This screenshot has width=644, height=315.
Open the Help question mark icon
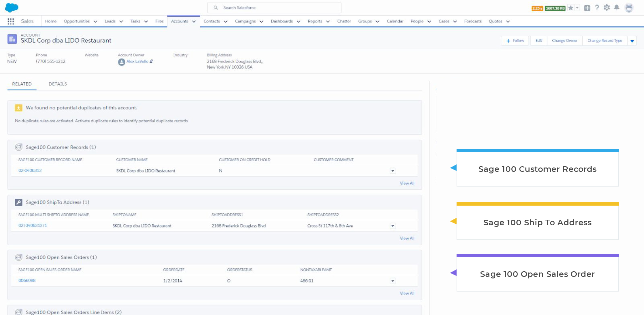point(597,8)
